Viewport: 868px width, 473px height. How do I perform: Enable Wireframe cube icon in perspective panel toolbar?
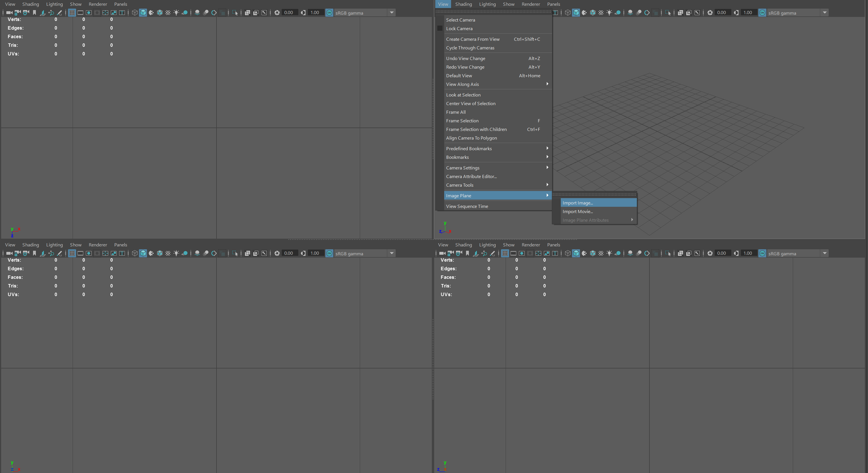click(x=568, y=12)
